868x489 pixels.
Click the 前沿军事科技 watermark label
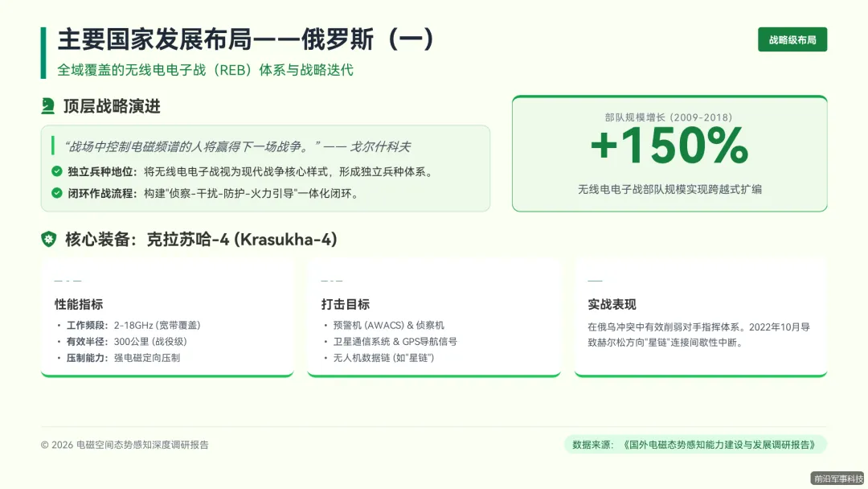pyautogui.click(x=838, y=478)
